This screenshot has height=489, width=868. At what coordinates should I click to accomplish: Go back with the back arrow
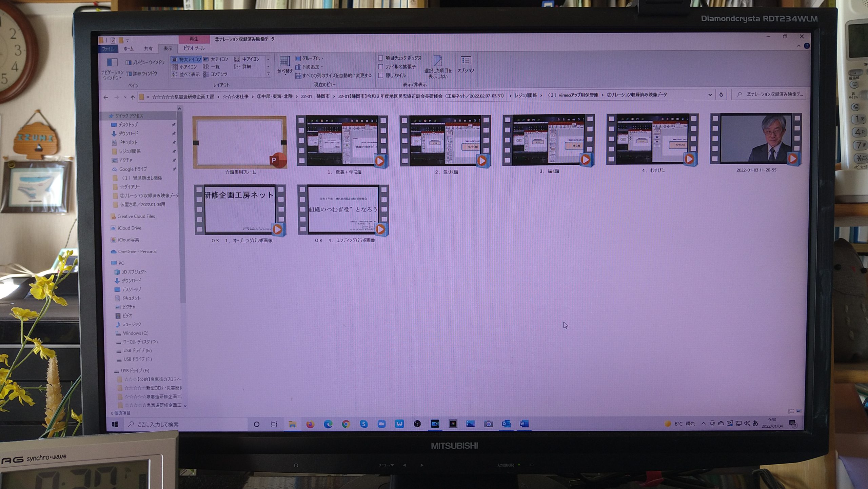(106, 97)
